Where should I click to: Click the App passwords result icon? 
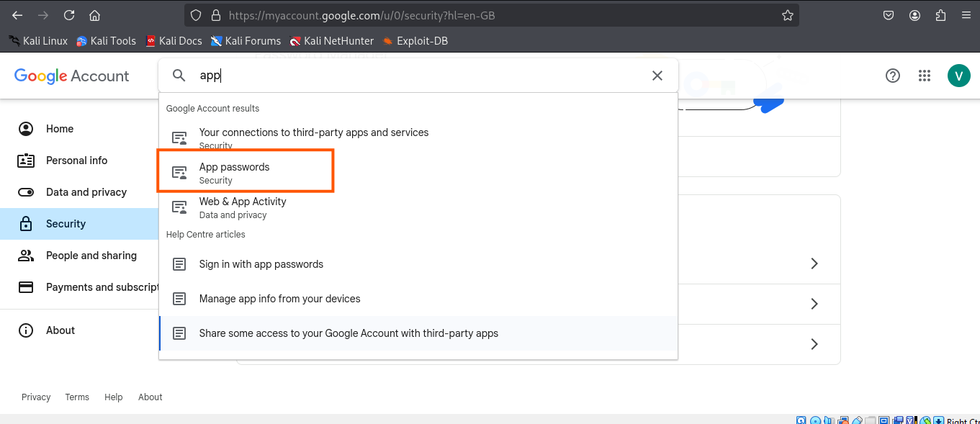click(179, 173)
